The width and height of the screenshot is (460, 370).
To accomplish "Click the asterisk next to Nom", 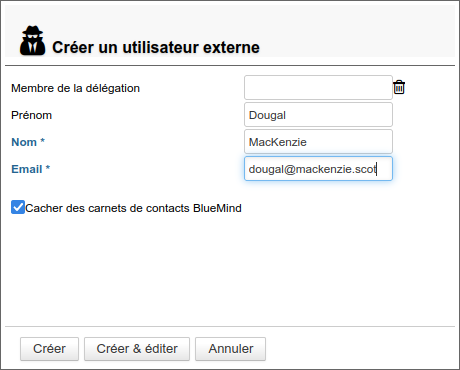I will tap(42, 141).
